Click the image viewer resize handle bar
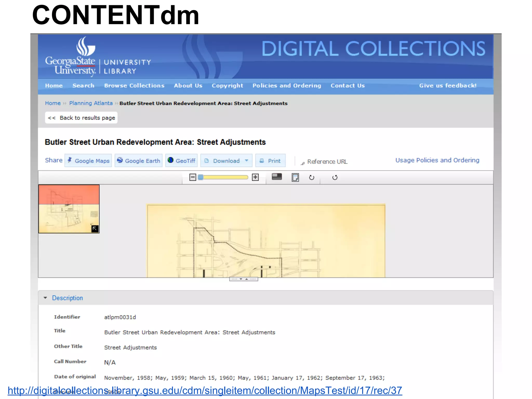The height and width of the screenshot is (399, 532). click(243, 279)
